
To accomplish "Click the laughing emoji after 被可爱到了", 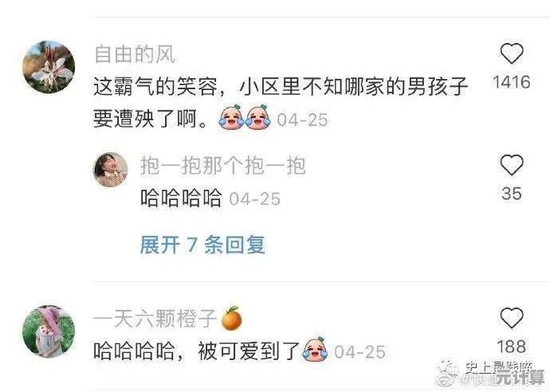I will click(315, 349).
